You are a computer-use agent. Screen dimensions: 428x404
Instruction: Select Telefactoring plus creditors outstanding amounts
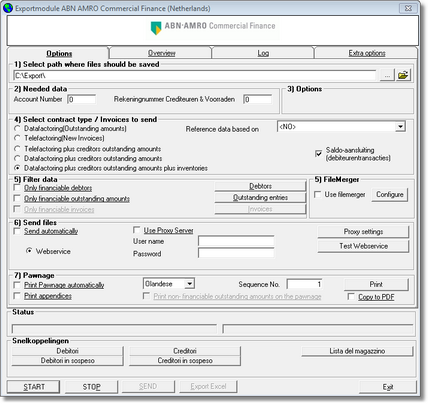[17, 149]
